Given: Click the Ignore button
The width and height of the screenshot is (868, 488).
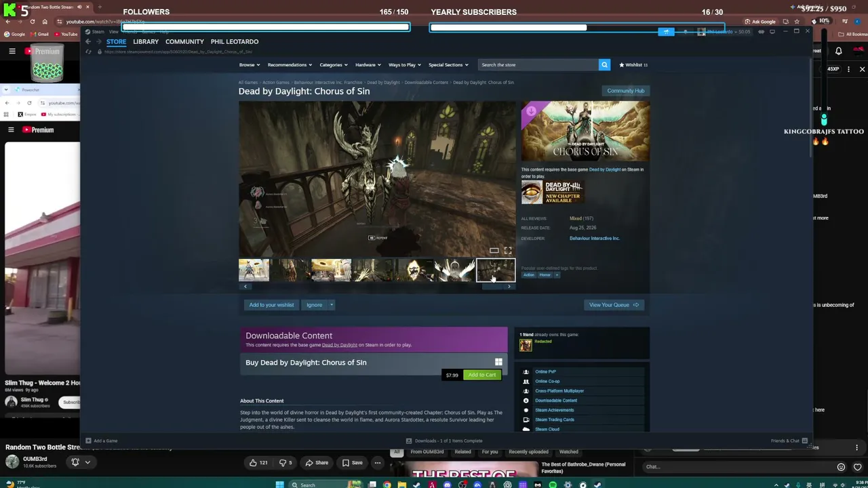Looking at the screenshot, I should tap(314, 305).
